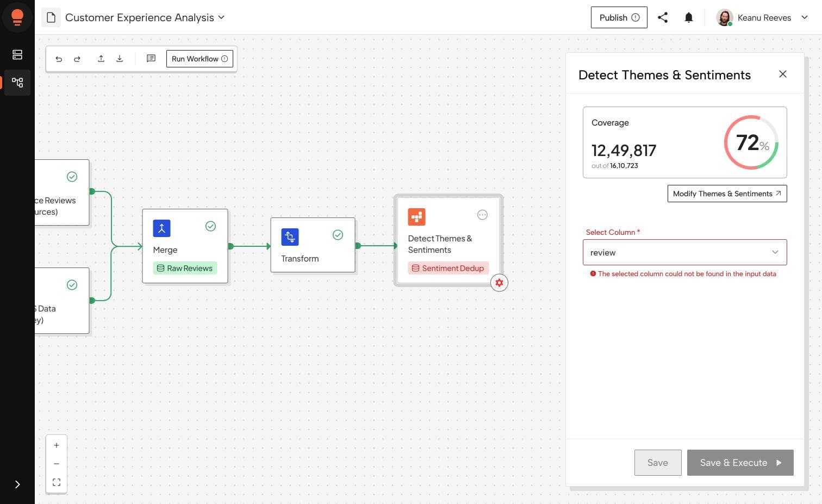Click the Merge node icon
This screenshot has height=504, width=822.
click(x=161, y=228)
